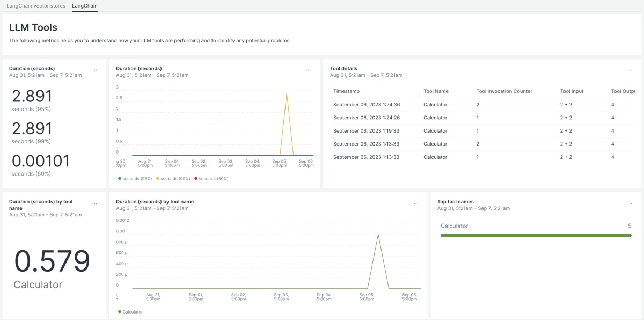This screenshot has height=320, width=644.
Task: Open the Top tool names widget menu
Action: pyautogui.click(x=630, y=203)
